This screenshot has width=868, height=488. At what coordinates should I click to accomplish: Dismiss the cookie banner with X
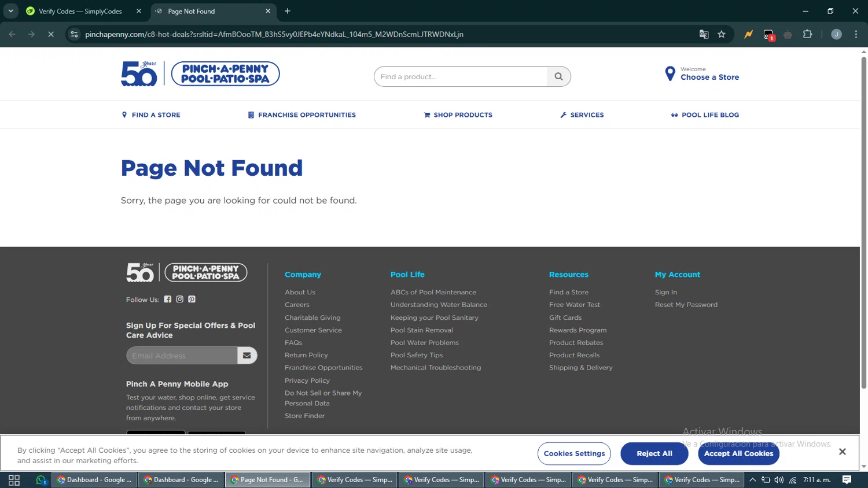click(x=843, y=452)
